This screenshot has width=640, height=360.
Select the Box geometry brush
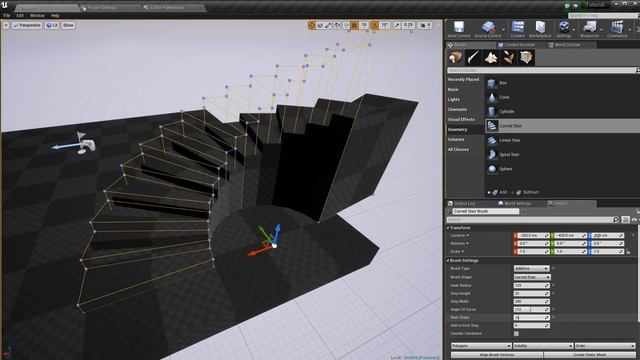[x=562, y=83]
